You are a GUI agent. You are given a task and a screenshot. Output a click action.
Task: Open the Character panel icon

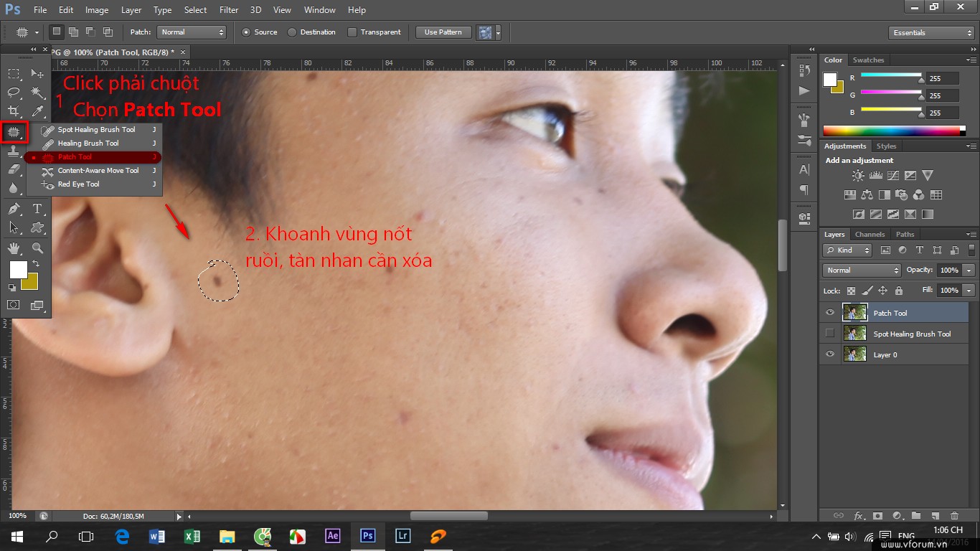coord(804,169)
